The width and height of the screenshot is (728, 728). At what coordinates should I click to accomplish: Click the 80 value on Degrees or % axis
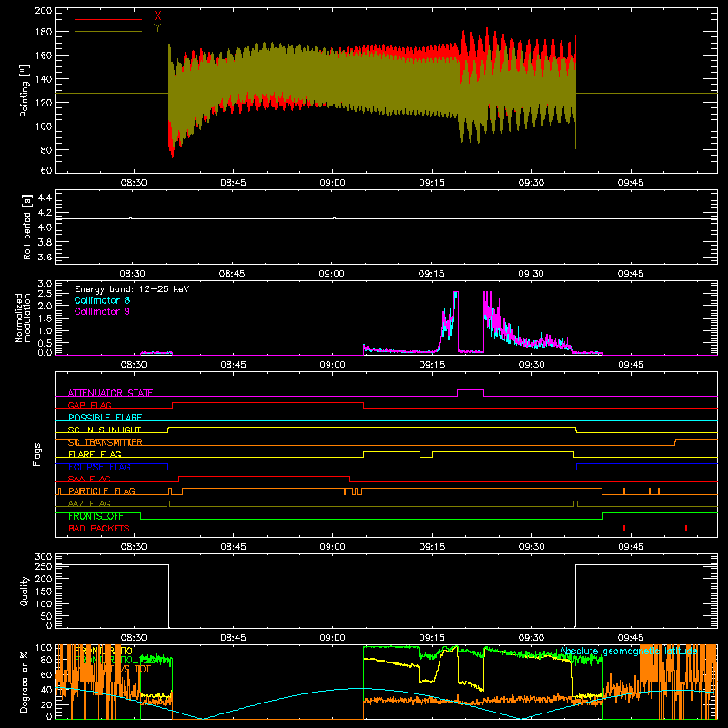click(46, 660)
